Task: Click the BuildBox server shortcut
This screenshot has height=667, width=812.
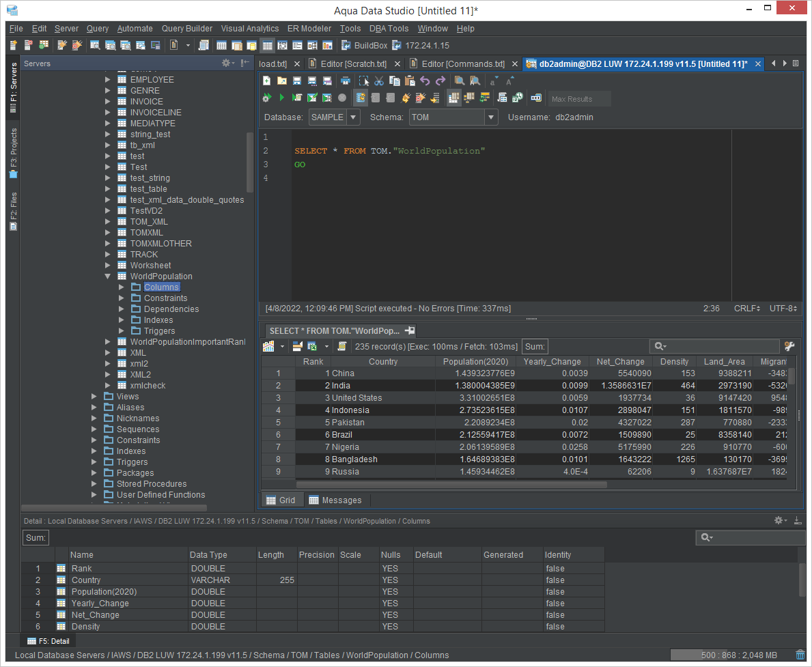Action: (x=364, y=46)
